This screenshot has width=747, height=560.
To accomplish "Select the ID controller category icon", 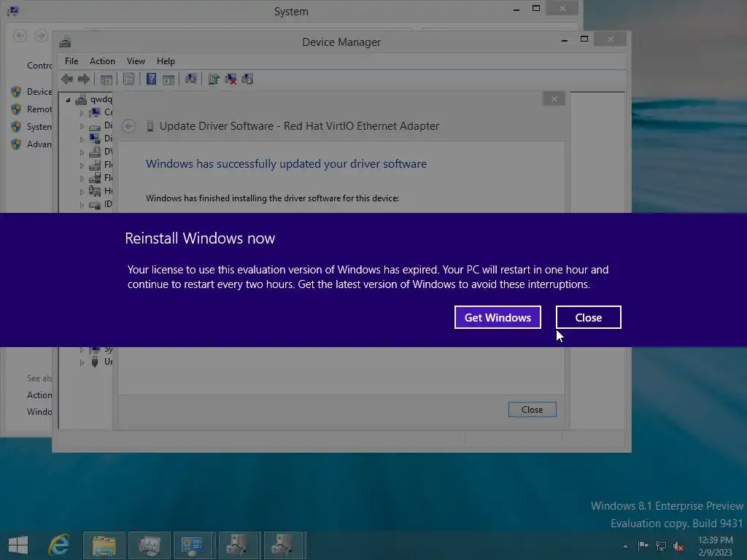I will tap(95, 205).
